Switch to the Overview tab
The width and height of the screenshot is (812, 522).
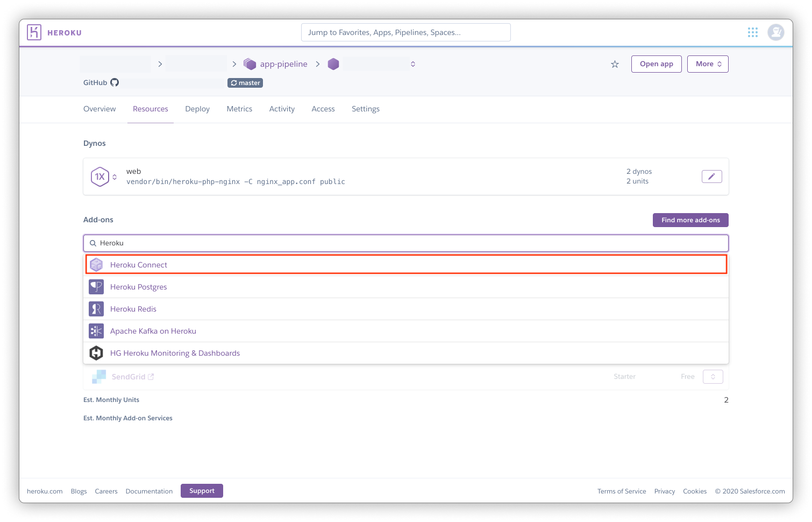(99, 109)
